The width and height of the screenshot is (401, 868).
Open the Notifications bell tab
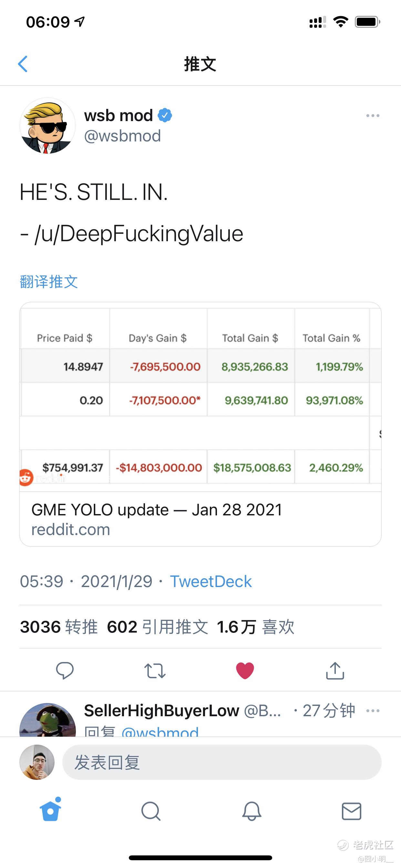click(x=252, y=811)
